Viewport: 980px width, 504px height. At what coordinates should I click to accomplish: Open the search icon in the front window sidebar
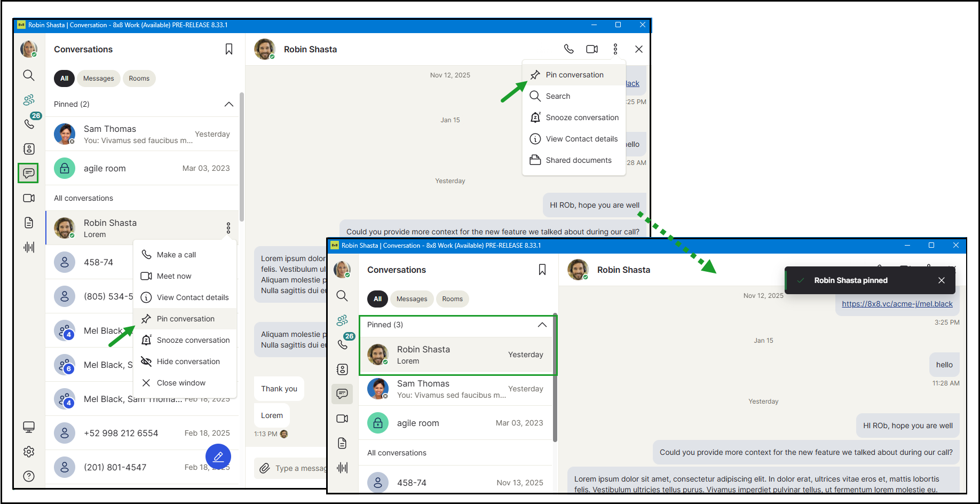[x=342, y=296]
